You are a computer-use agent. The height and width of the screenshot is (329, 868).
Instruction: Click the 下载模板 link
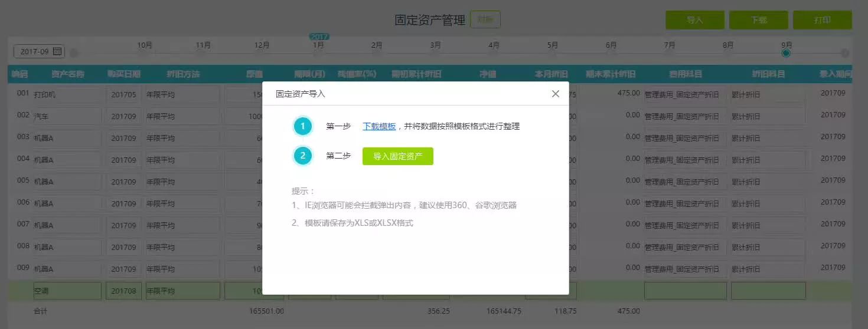[x=379, y=126]
